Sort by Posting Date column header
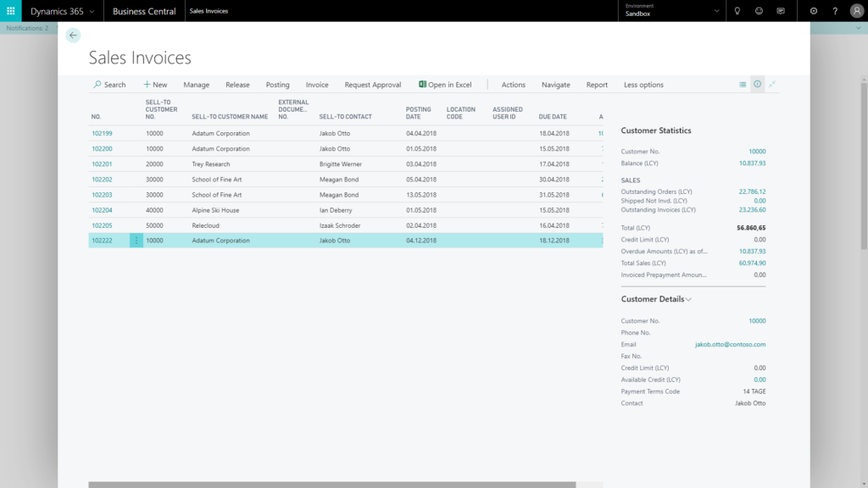Image resolution: width=868 pixels, height=488 pixels. tap(418, 113)
